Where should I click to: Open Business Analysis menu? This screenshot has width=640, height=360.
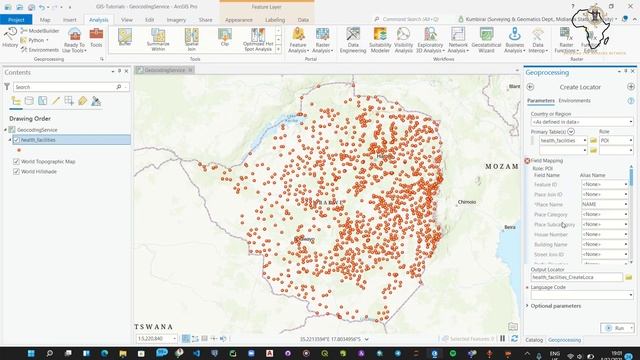point(514,40)
